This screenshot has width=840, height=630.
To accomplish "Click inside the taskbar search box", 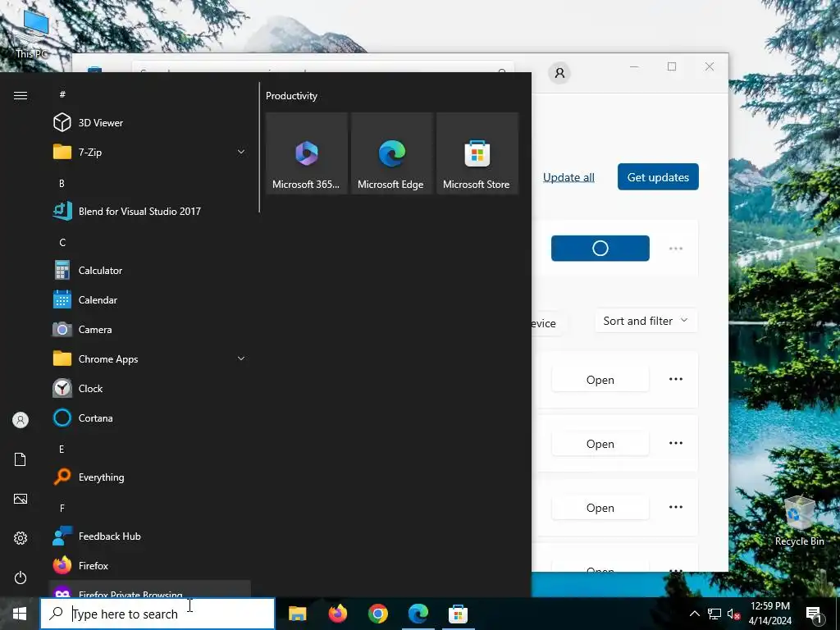I will (x=157, y=614).
